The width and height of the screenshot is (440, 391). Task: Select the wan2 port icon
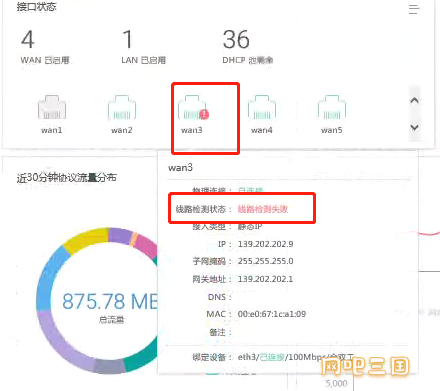point(122,107)
